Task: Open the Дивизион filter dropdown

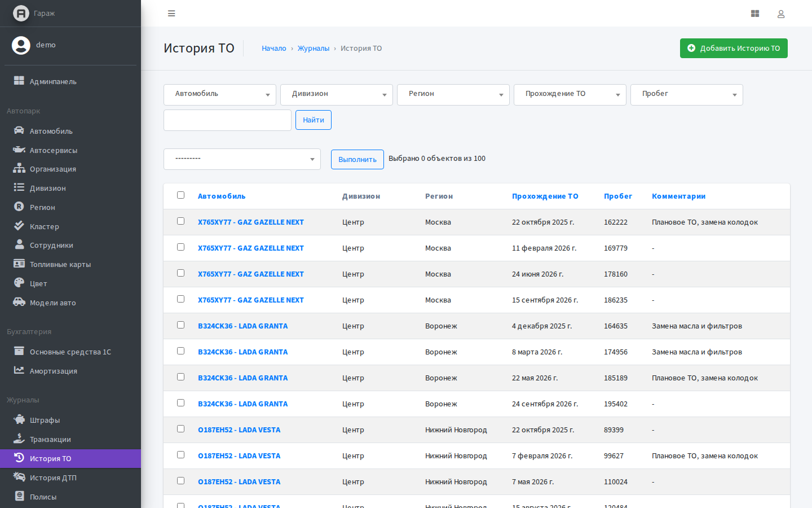Action: click(337, 95)
